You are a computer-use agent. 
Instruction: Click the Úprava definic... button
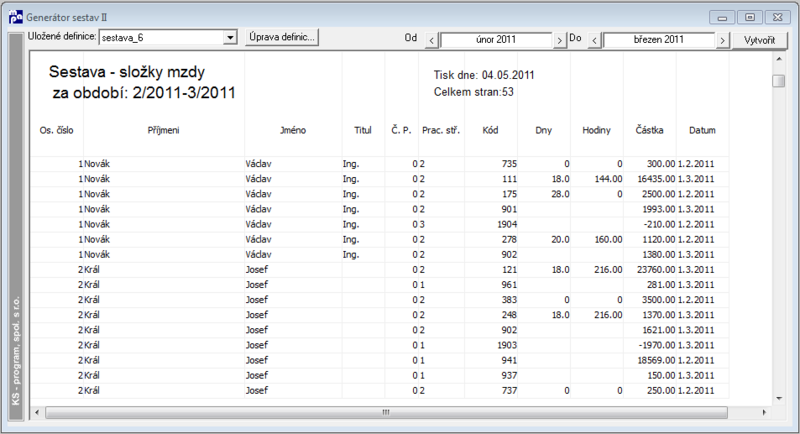click(282, 37)
